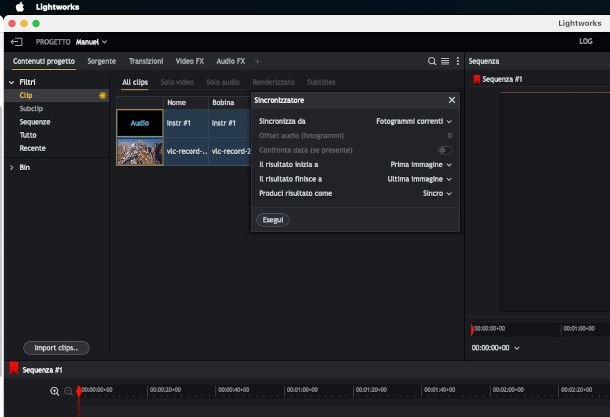This screenshot has height=417, width=610.
Task: Switch to the Contenuti progetto tab
Action: [x=44, y=61]
